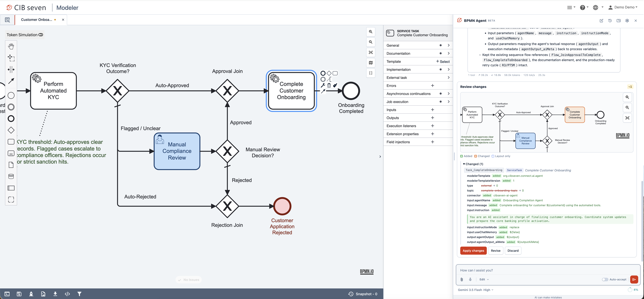Click the filter funnel icon
The image size is (644, 299).
(79, 294)
